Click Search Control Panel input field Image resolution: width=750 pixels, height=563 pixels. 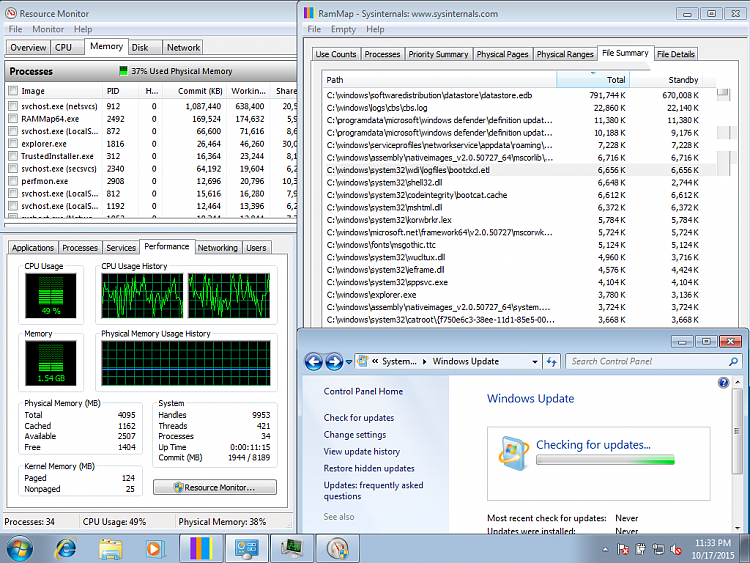coord(648,362)
